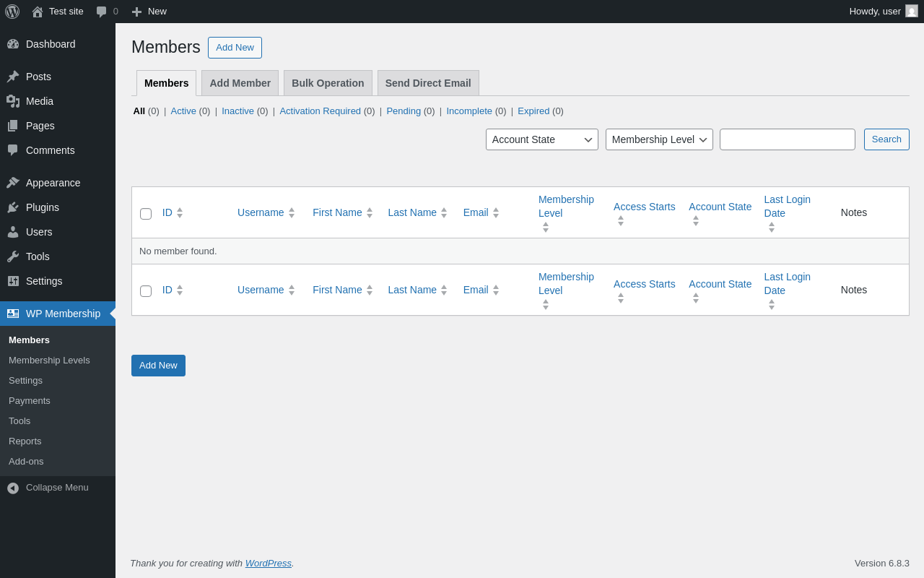
Task: Click the user avatar in admin bar
Action: (x=912, y=11)
